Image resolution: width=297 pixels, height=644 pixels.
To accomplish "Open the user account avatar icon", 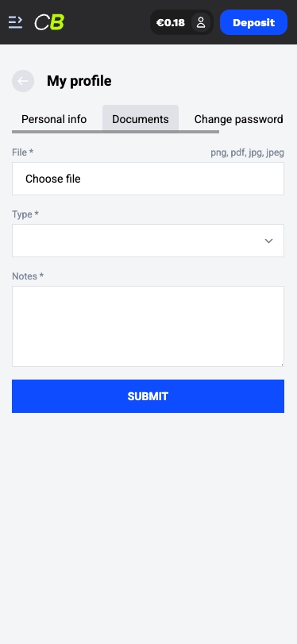I will tap(201, 22).
